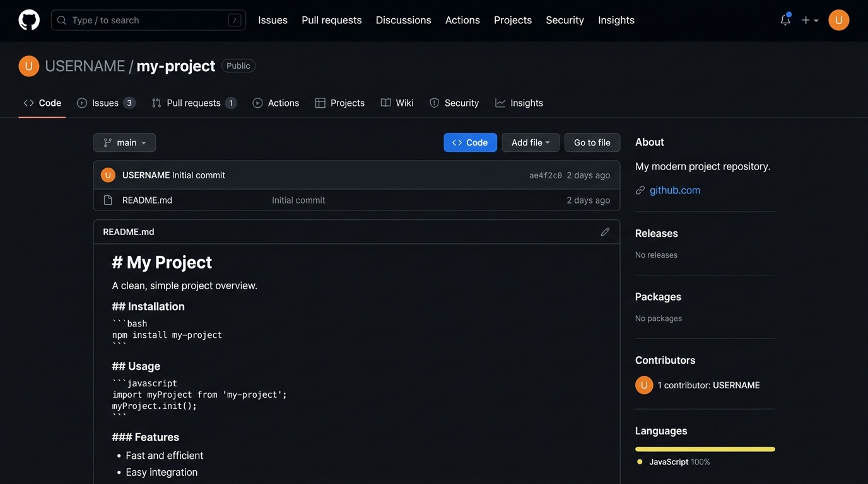Click the yellow JavaScript language dot
868x484 pixels.
tap(640, 462)
